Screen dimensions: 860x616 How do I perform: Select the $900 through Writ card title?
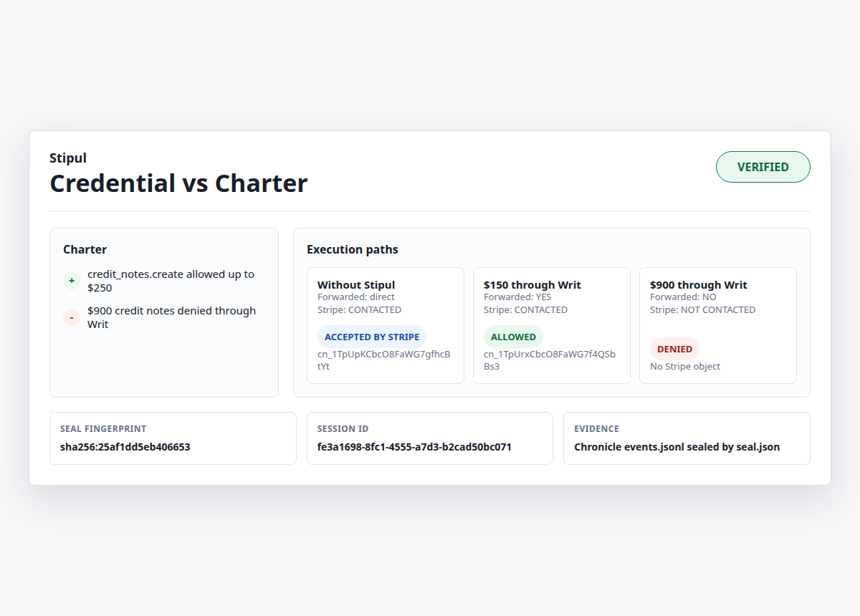click(699, 285)
